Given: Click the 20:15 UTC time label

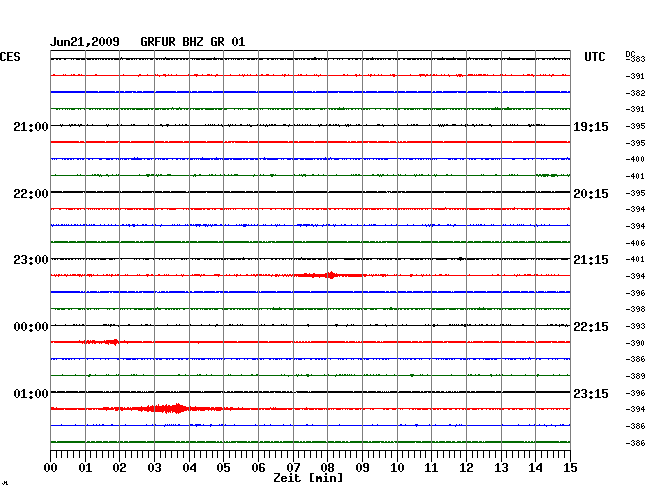Looking at the screenshot, I should (591, 194).
